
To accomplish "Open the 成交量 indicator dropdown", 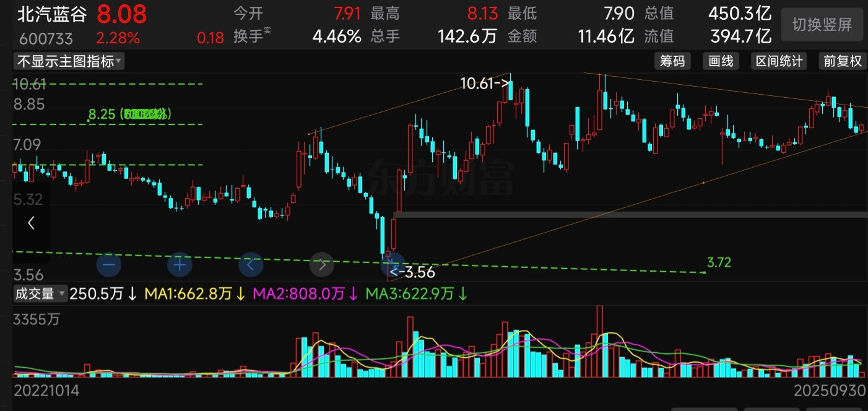I will [40, 294].
